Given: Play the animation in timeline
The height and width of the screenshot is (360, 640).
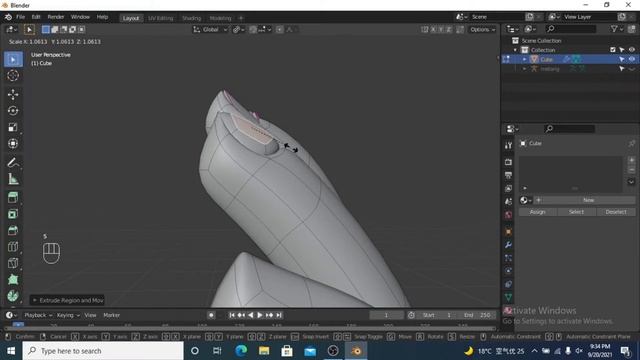Looking at the screenshot, I should (x=260, y=315).
